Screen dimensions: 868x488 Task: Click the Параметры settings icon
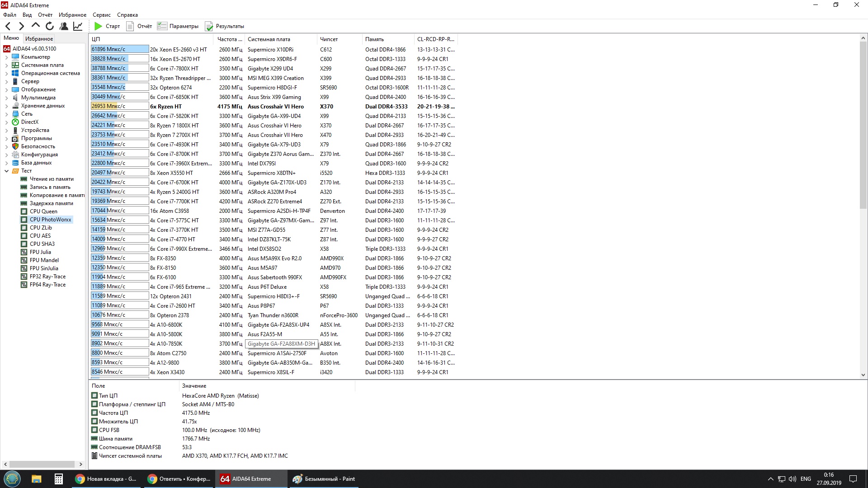click(162, 26)
